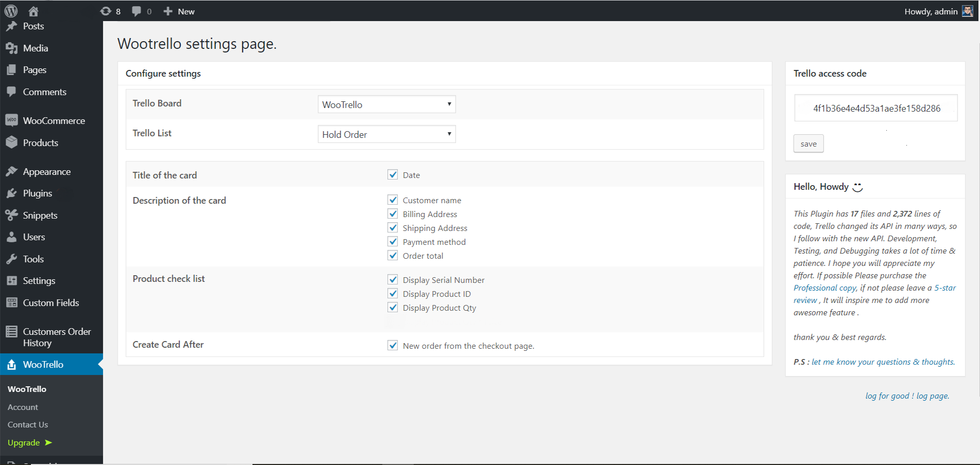Viewport: 980px width, 465px height.
Task: Click the Pages icon in sidebar
Action: point(11,70)
